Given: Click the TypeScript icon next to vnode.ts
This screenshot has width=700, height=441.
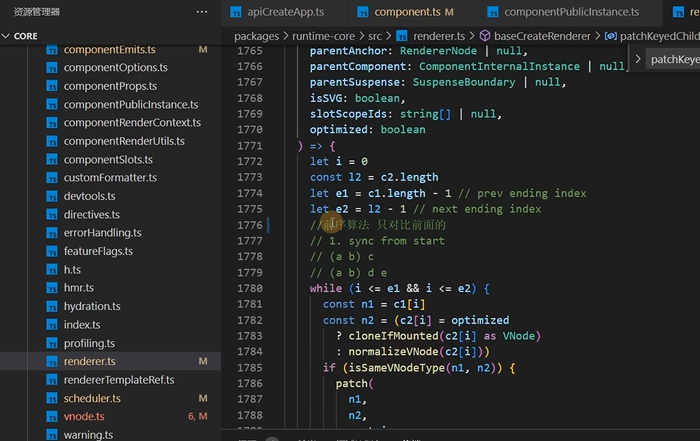Looking at the screenshot, I should click(52, 417).
